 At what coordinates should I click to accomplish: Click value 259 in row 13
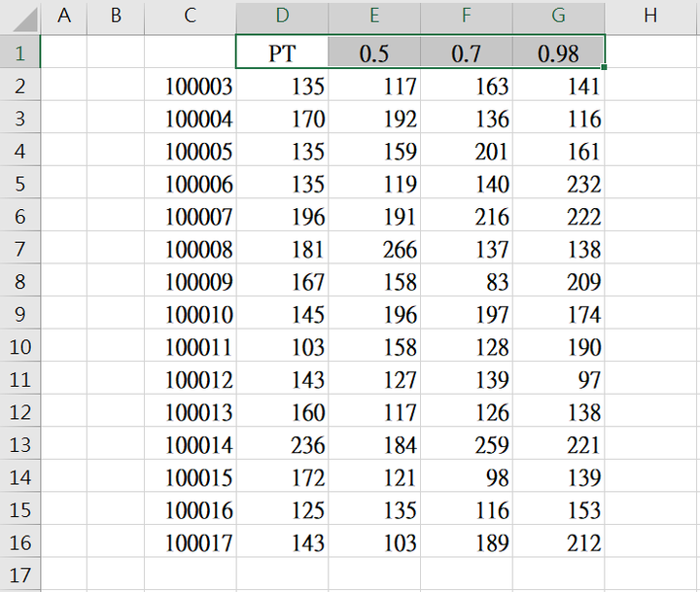point(467,443)
